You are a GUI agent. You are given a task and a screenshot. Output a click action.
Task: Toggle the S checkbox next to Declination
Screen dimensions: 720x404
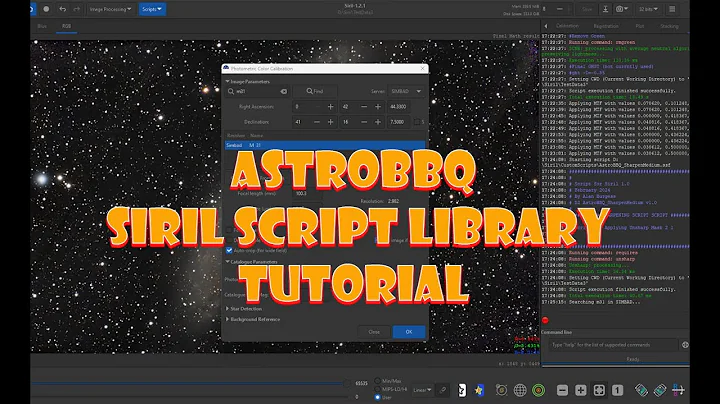417,122
